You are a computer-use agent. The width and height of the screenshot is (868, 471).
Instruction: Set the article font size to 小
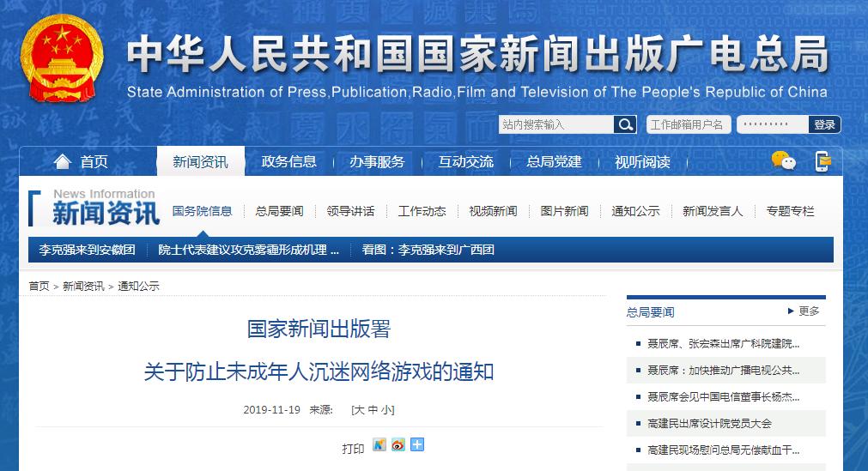click(x=385, y=410)
